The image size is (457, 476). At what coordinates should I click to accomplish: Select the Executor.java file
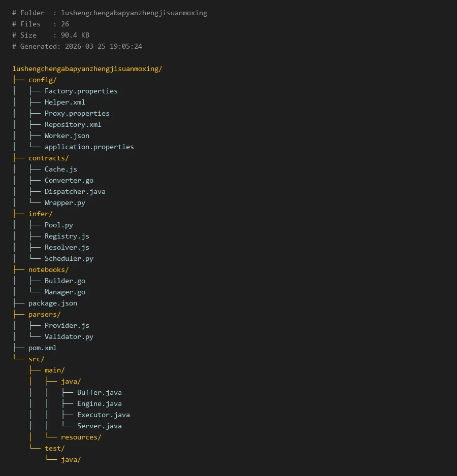tap(103, 415)
